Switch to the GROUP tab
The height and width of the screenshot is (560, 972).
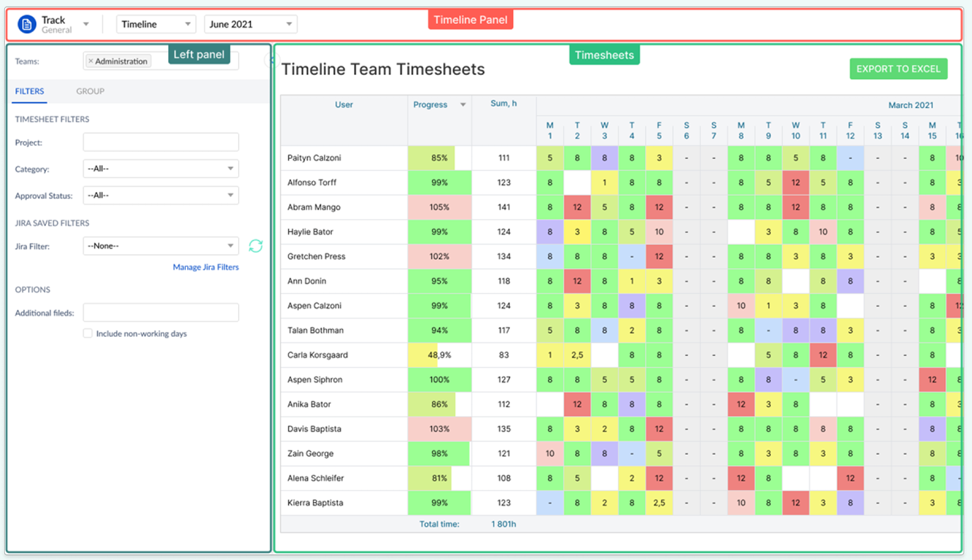90,91
